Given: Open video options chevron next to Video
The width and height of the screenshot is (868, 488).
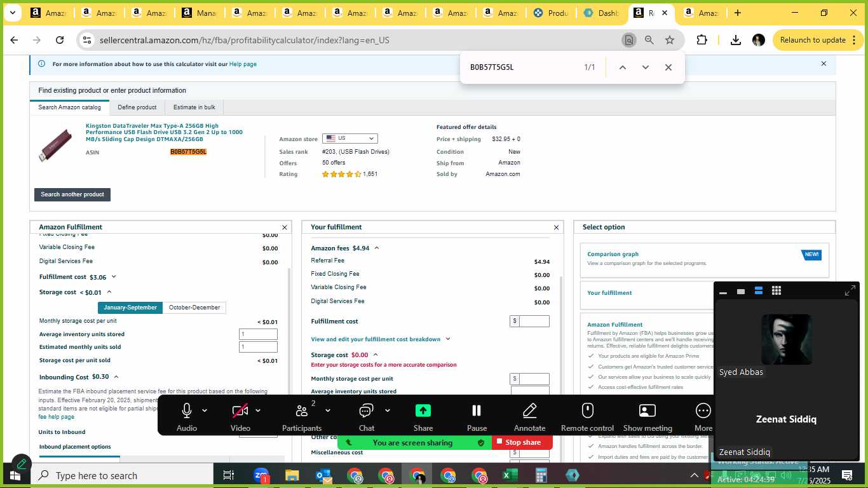Looking at the screenshot, I should [x=258, y=410].
